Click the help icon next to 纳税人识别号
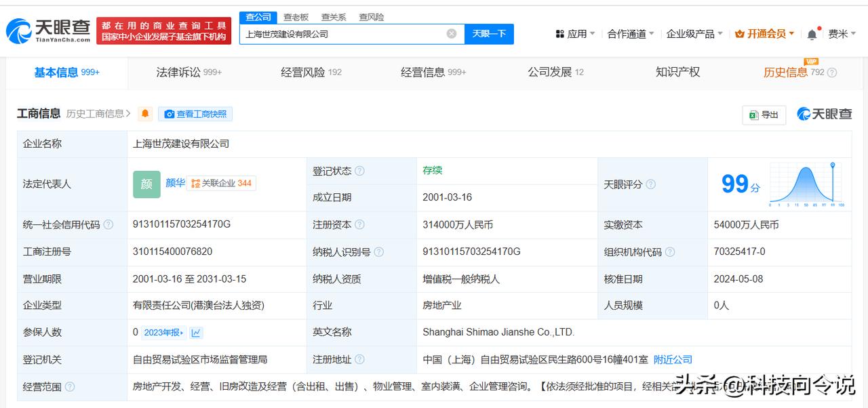The height and width of the screenshot is (408, 868). pos(379,251)
